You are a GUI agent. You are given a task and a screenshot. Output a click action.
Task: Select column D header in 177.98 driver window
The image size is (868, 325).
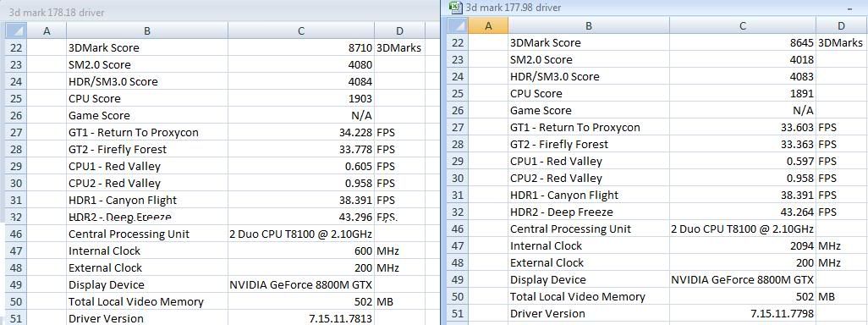point(841,25)
